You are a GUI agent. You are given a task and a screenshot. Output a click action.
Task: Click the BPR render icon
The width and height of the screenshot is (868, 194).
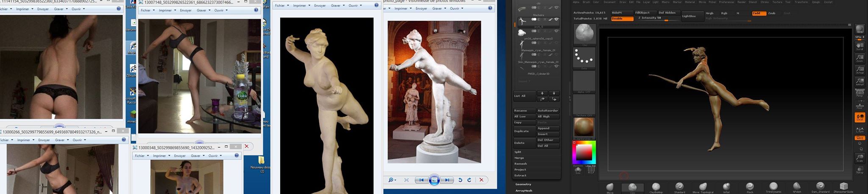pyautogui.click(x=860, y=29)
